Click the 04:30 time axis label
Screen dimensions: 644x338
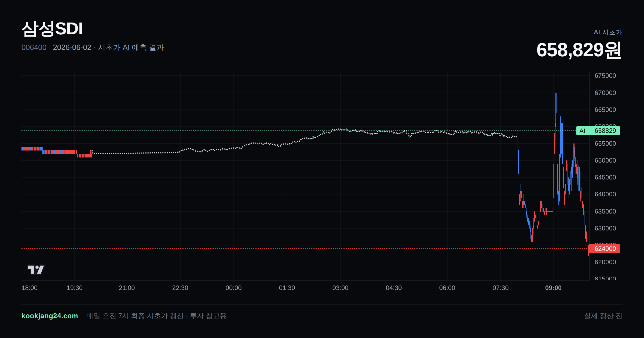coord(394,288)
